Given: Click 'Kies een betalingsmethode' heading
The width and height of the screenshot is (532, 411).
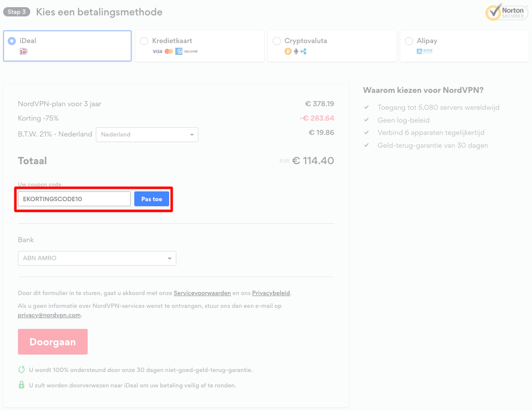Looking at the screenshot, I should coord(99,12).
